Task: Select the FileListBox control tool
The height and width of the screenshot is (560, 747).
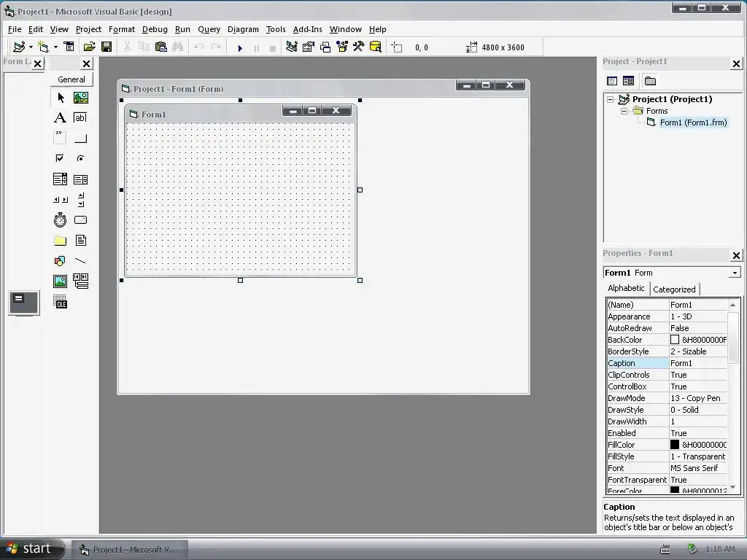Action: point(80,241)
